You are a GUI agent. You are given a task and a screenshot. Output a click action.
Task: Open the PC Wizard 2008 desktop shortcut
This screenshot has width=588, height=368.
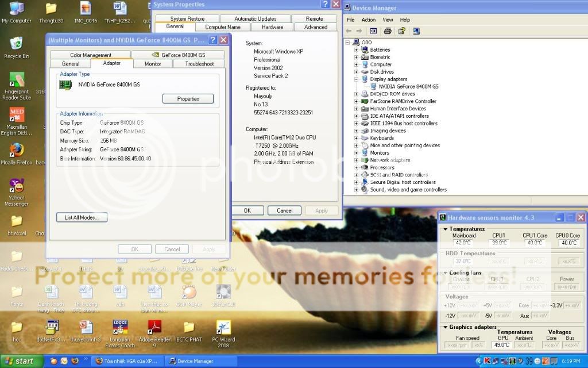coord(223,328)
